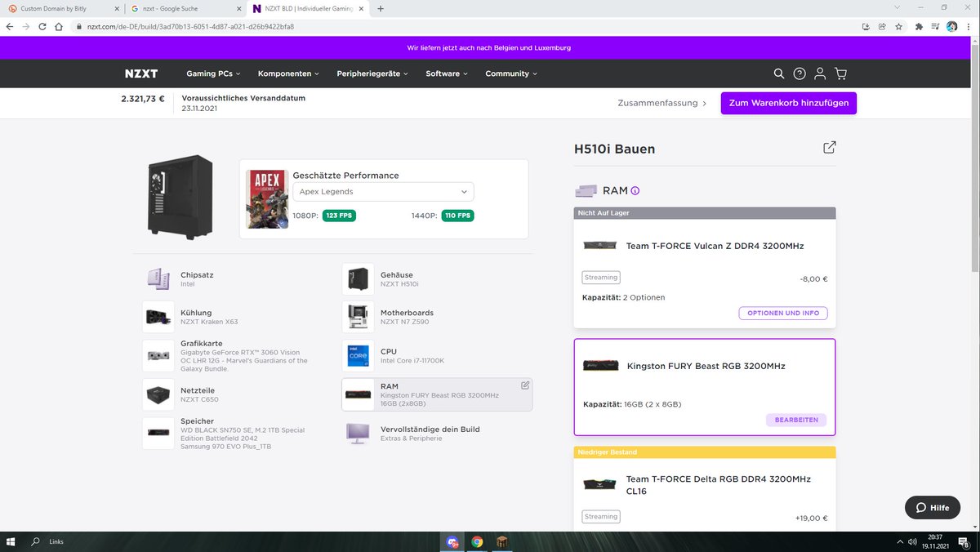
Task: Switch to nzxt - Google Suche tab
Action: point(185,8)
